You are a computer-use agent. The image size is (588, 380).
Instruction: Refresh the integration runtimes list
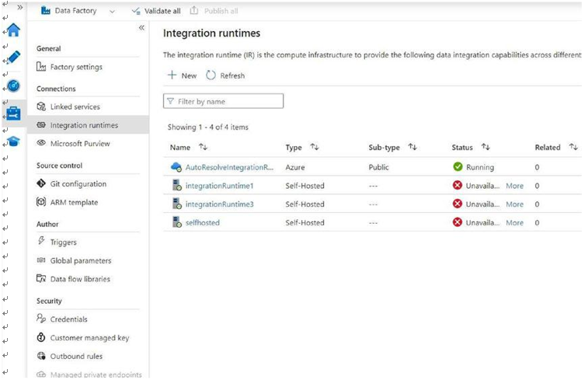tap(225, 75)
